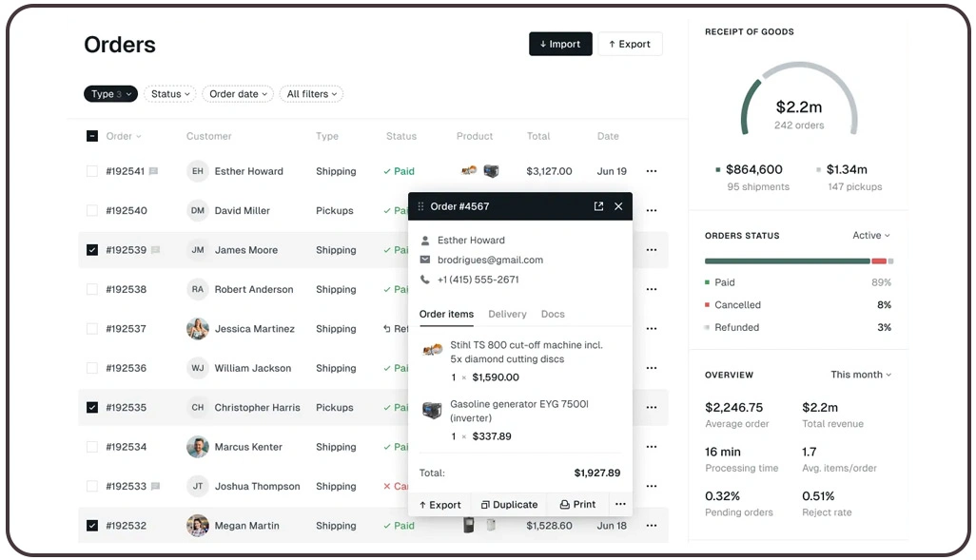Change the Overview period from This month
This screenshot has height=560, width=976.
(859, 375)
